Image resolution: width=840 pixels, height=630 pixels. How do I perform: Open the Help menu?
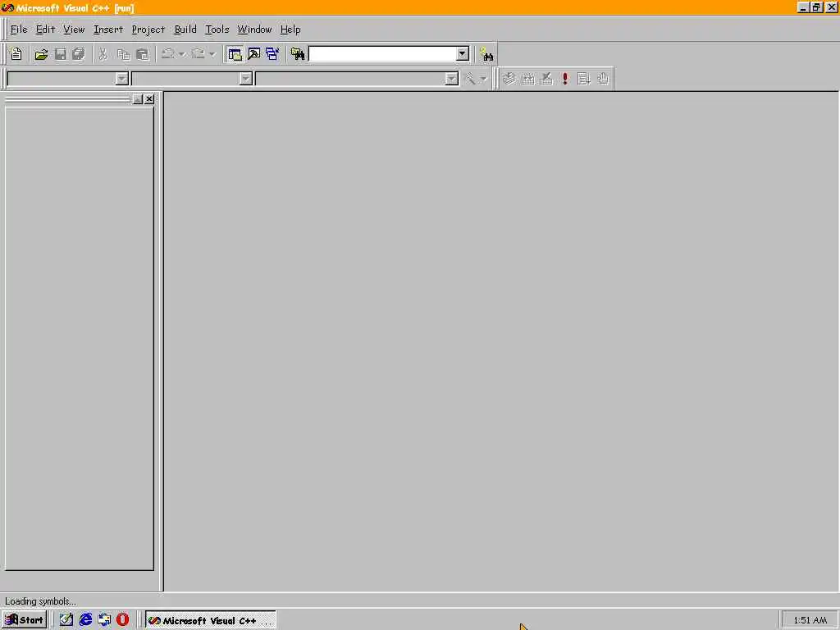coord(290,30)
